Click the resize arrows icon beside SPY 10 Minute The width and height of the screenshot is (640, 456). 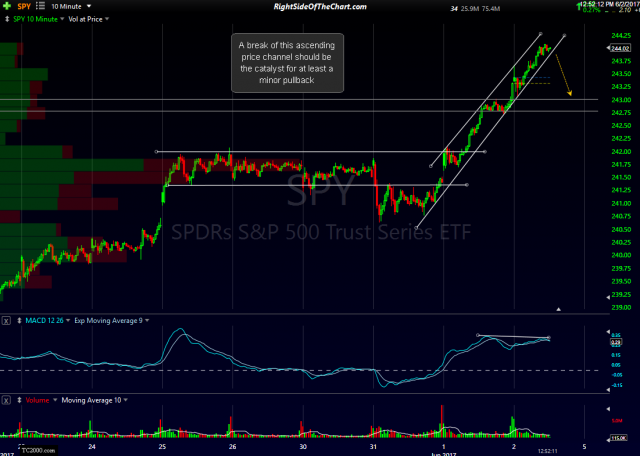tap(7, 19)
